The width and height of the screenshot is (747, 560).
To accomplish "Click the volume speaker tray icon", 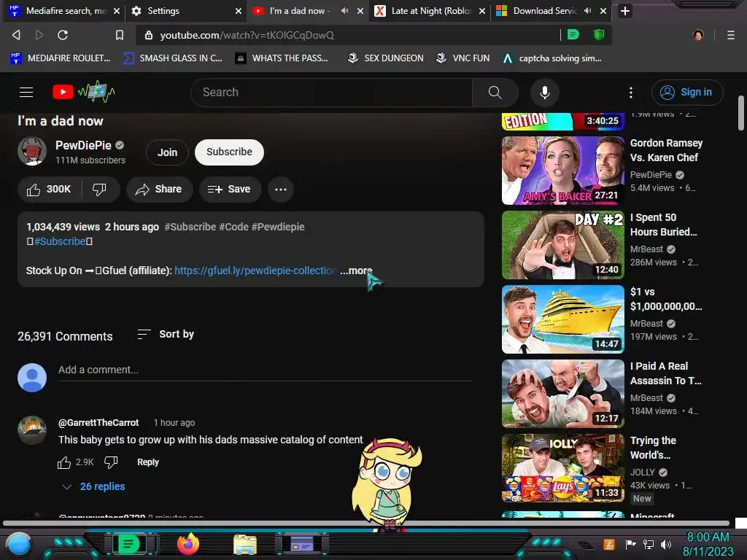I will coord(665,544).
